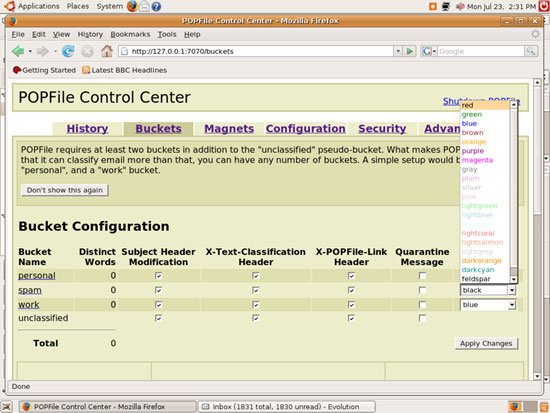Image resolution: width=550 pixels, height=413 pixels.
Task: Open the System menu
Action: (109, 6)
